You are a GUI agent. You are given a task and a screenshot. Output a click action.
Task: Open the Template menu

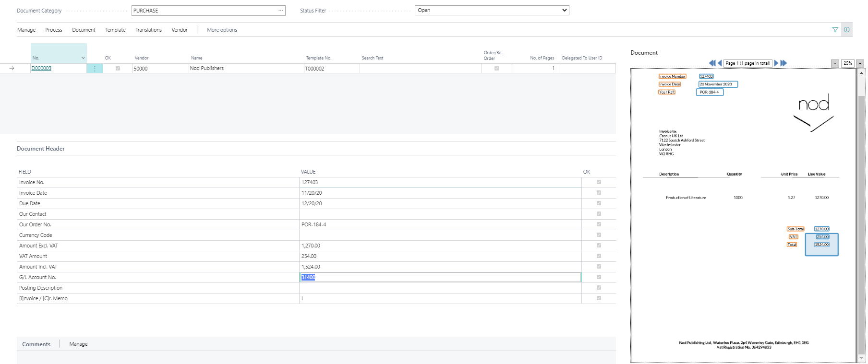[x=115, y=30]
